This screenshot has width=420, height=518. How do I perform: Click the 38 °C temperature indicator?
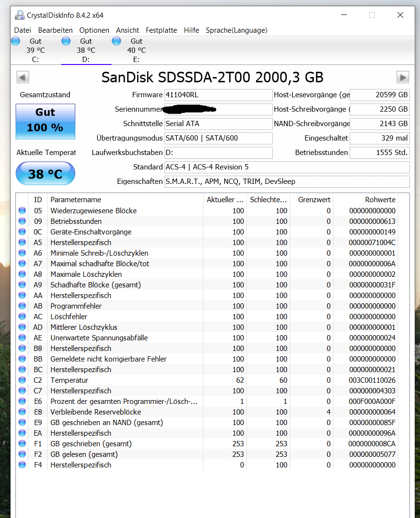point(45,173)
